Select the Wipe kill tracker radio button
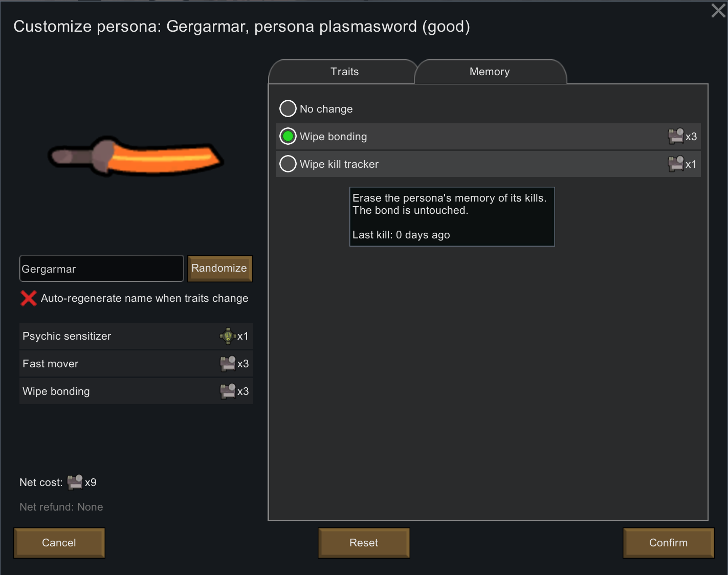The width and height of the screenshot is (728, 575). pos(288,164)
